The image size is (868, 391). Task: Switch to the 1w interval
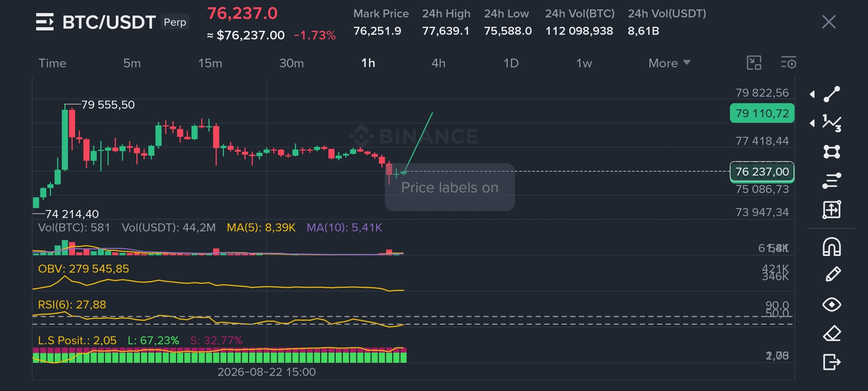(x=584, y=63)
